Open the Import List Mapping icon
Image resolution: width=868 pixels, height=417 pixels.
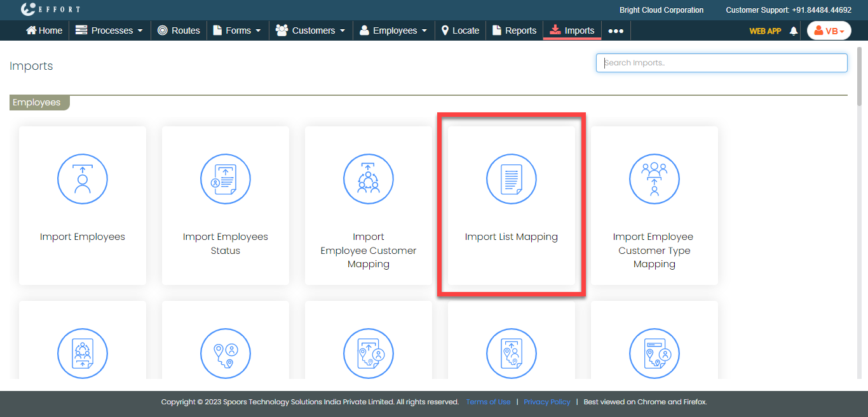pyautogui.click(x=512, y=180)
